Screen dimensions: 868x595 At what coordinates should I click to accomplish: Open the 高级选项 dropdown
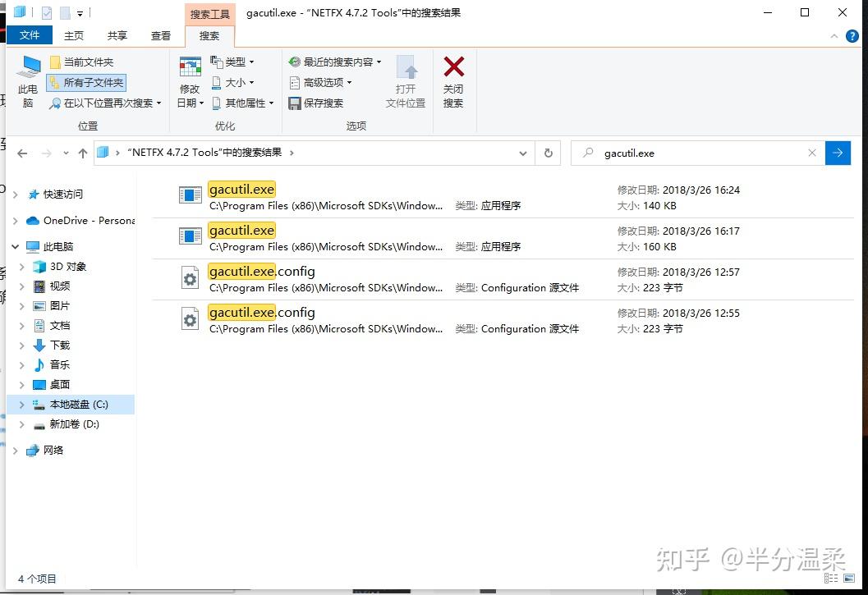[320, 82]
